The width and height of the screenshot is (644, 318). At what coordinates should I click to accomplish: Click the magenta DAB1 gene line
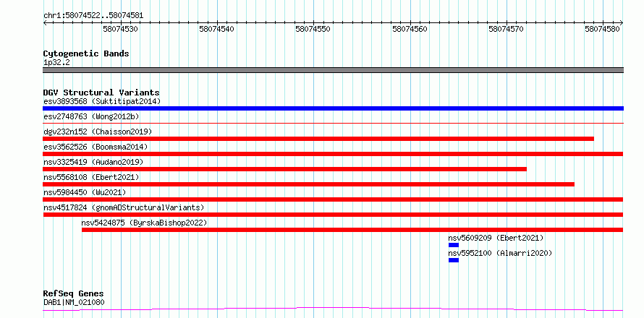tap(333, 309)
